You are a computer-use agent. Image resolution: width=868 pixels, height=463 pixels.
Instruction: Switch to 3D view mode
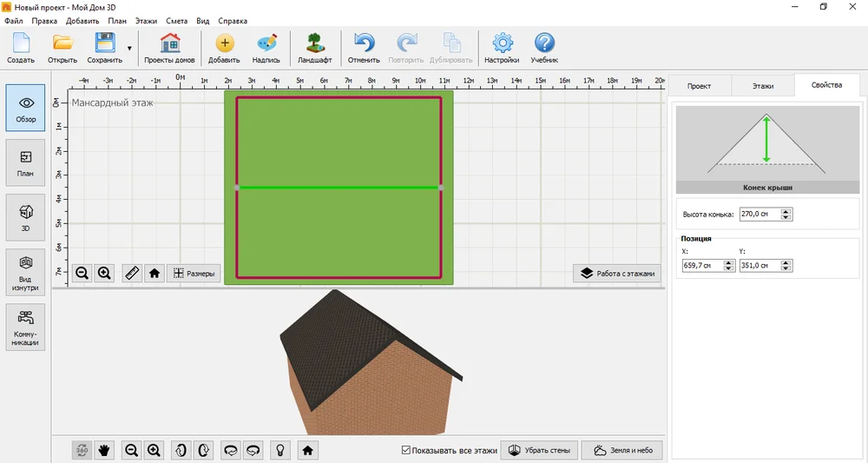(25, 218)
